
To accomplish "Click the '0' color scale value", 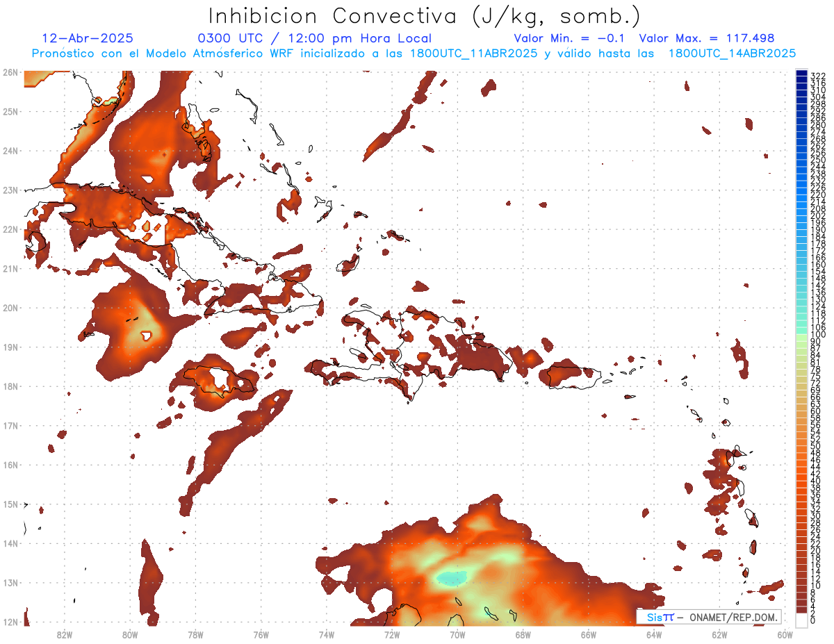I will pyautogui.click(x=813, y=620).
